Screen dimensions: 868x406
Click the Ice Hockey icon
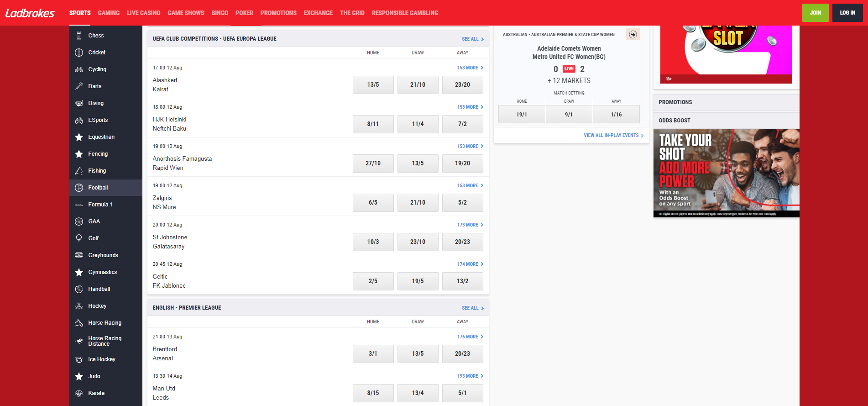point(79,359)
